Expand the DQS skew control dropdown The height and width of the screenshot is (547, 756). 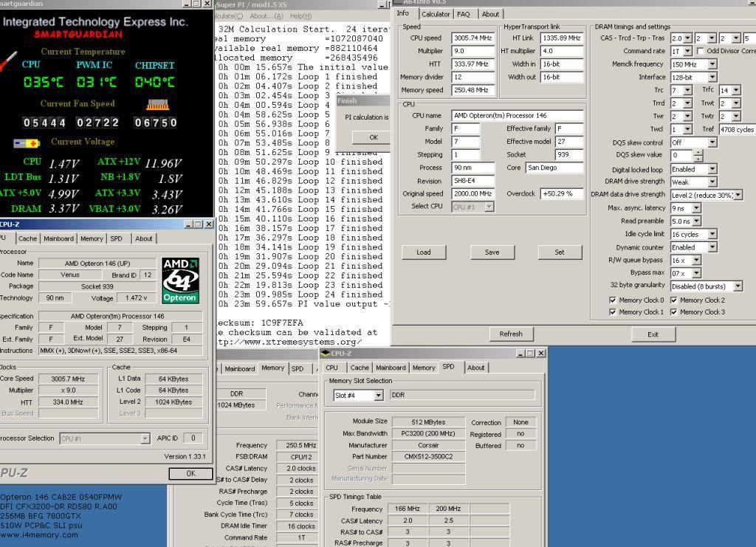coord(712,142)
